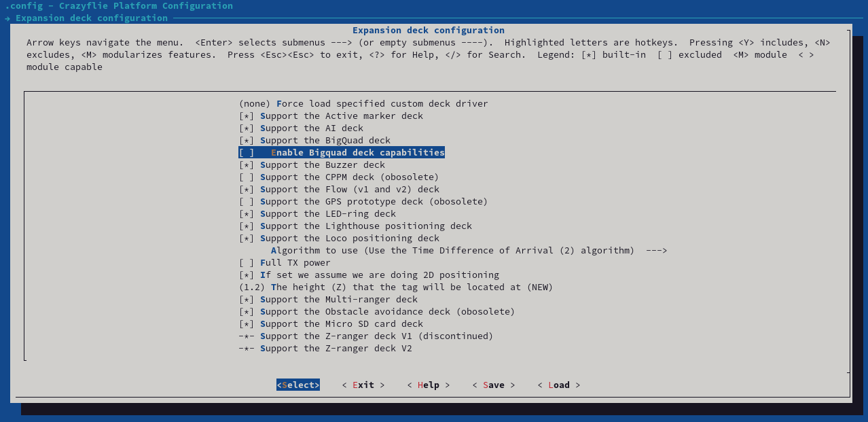Select Force load specified custom deck driver

coord(363,104)
